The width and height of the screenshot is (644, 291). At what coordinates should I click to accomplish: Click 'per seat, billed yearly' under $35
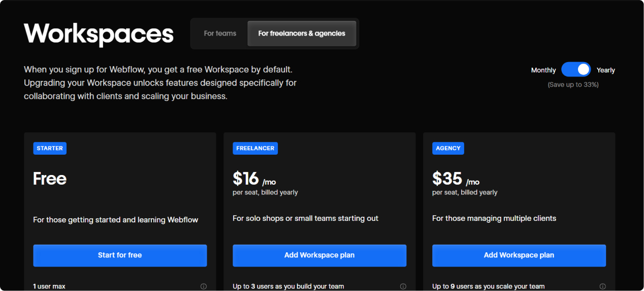[x=465, y=192]
